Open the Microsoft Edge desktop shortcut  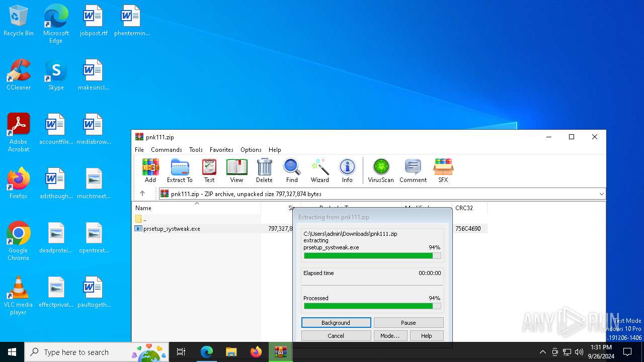(56, 24)
